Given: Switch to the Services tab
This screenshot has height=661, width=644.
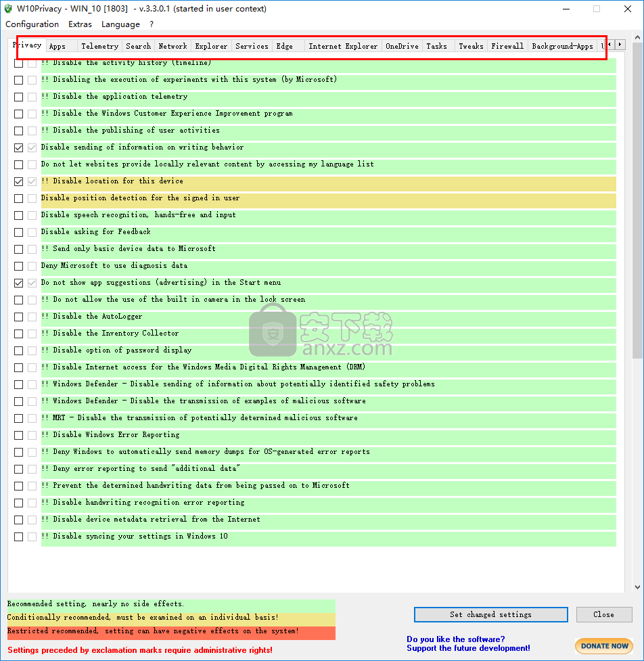Looking at the screenshot, I should 252,46.
